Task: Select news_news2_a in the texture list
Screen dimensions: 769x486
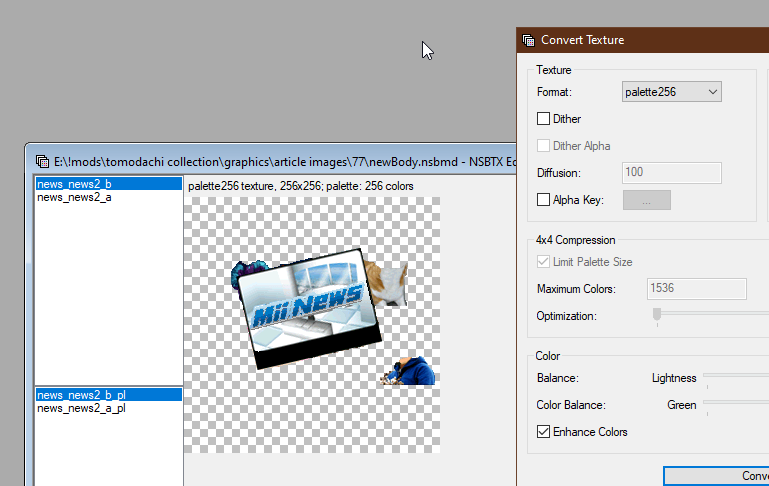Action: 108,197
